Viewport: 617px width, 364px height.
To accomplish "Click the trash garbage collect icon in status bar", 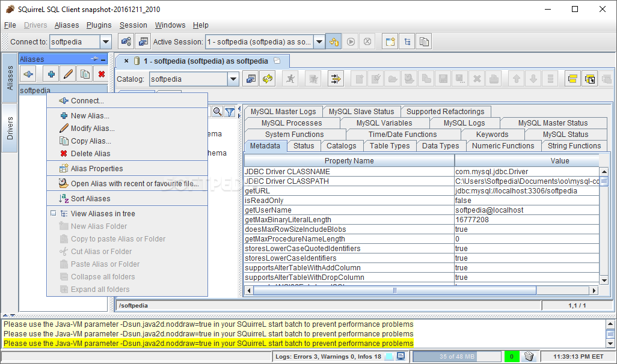I will pyautogui.click(x=529, y=357).
